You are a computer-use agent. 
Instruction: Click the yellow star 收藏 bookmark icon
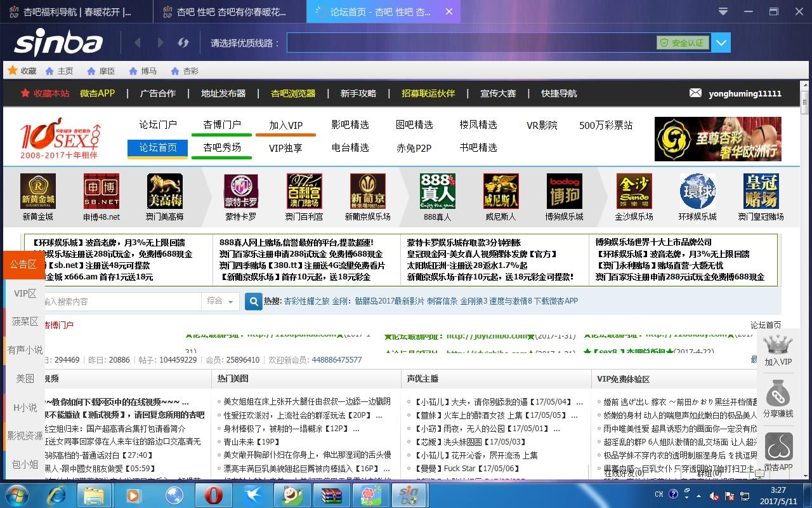[x=12, y=70]
